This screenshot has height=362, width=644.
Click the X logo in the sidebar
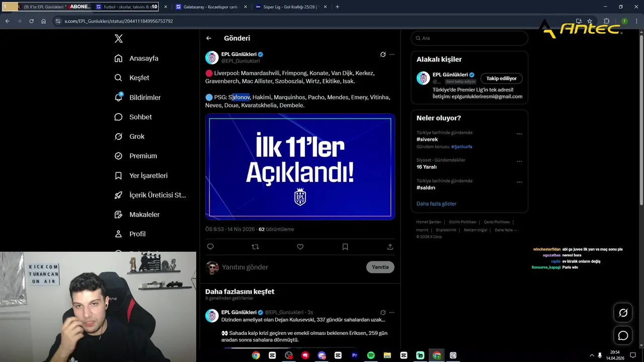click(x=118, y=39)
